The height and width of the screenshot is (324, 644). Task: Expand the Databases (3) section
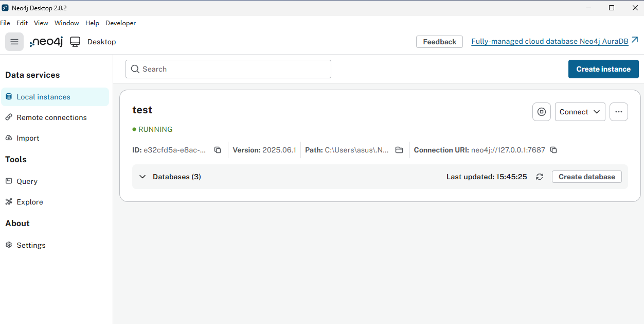(143, 177)
